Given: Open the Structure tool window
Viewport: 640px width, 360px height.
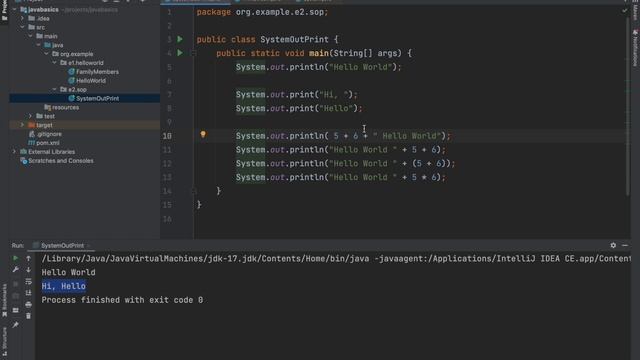Looking at the screenshot, I should (x=4, y=342).
